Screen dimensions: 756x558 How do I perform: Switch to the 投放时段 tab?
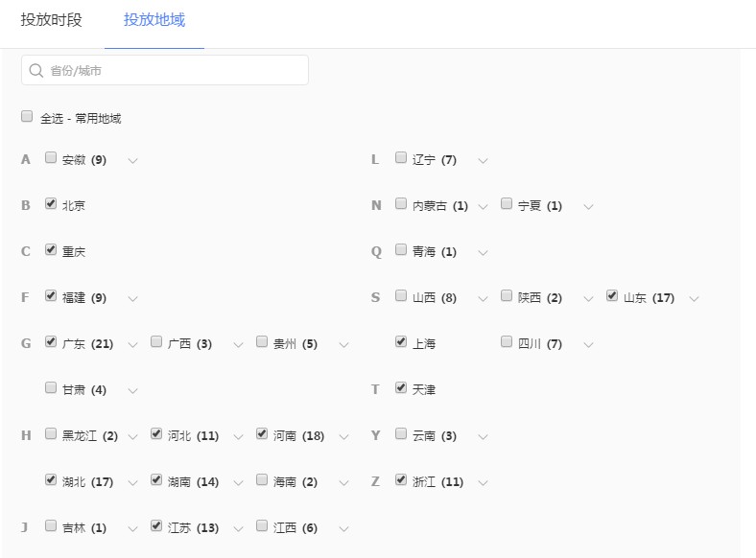coord(52,20)
